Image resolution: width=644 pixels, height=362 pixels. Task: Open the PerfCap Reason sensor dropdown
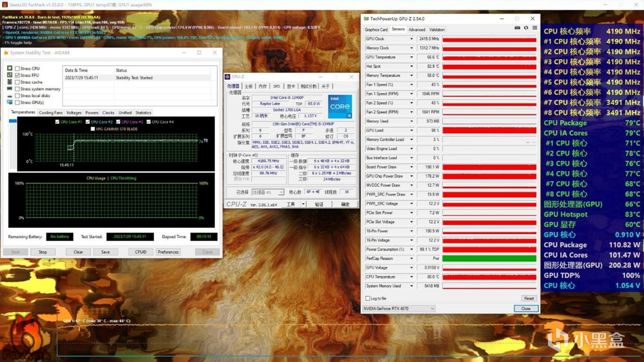pos(411,258)
